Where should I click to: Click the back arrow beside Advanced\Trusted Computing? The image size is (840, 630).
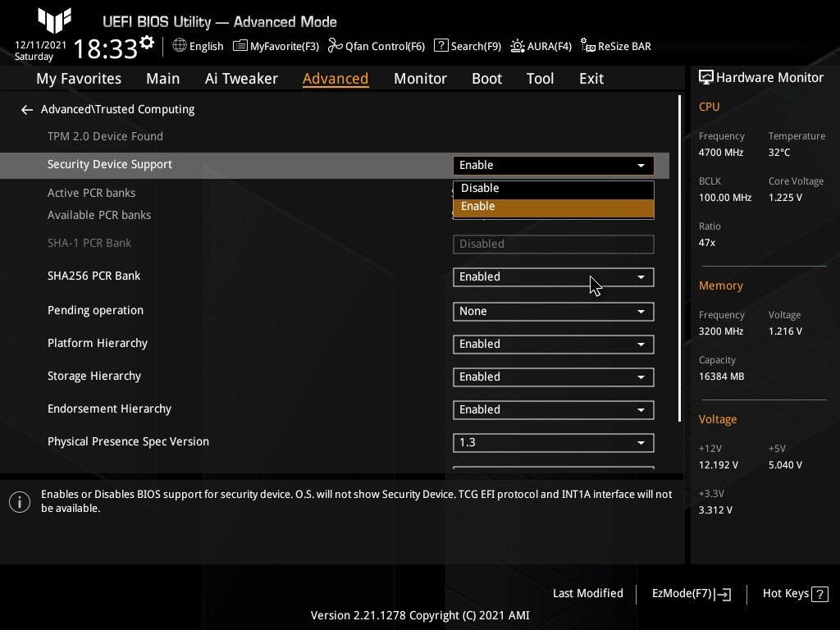pos(27,110)
